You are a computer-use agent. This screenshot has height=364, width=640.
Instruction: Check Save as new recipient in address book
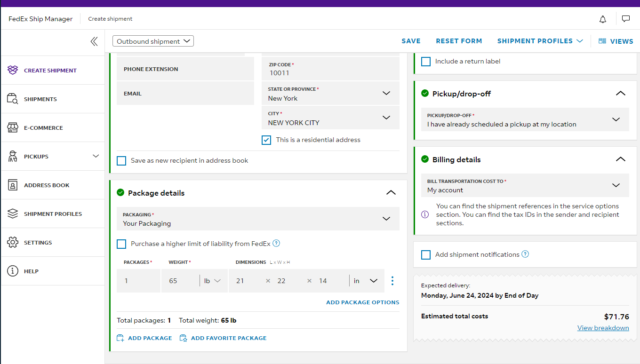(121, 161)
